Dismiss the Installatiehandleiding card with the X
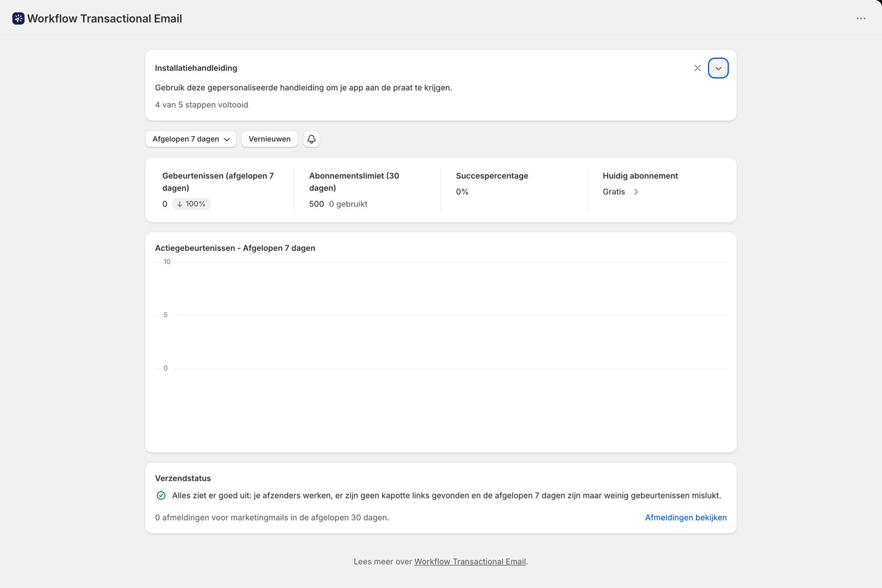Image resolution: width=882 pixels, height=588 pixels. click(x=697, y=68)
